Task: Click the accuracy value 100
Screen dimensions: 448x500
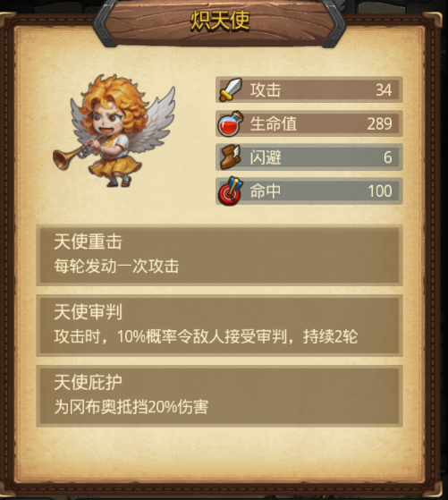Action: [380, 191]
